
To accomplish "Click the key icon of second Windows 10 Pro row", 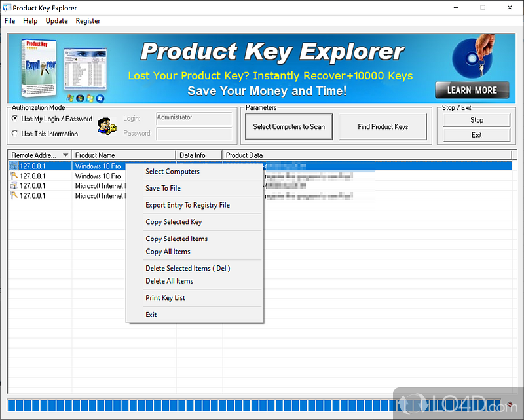I will pyautogui.click(x=13, y=176).
